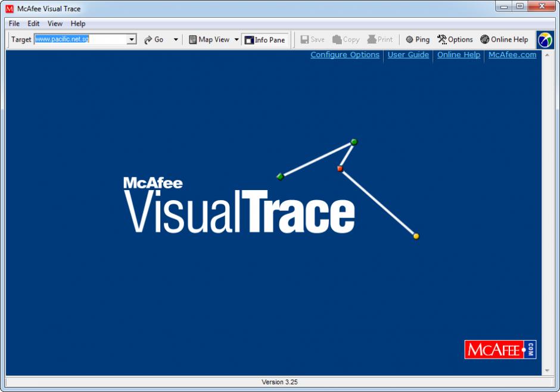Expand the Target address dropdown

(132, 39)
